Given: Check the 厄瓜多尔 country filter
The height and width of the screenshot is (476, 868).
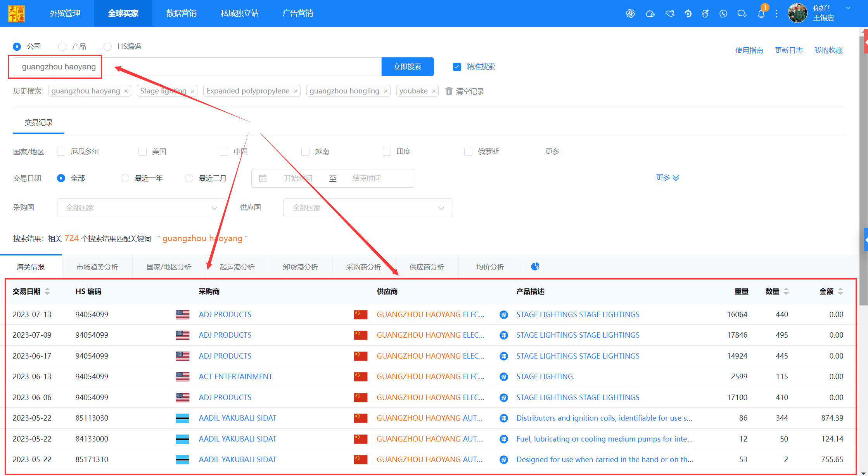Looking at the screenshot, I should click(61, 152).
